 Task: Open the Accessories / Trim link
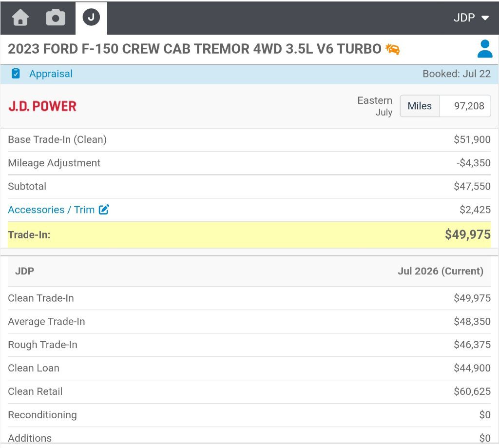(x=51, y=210)
